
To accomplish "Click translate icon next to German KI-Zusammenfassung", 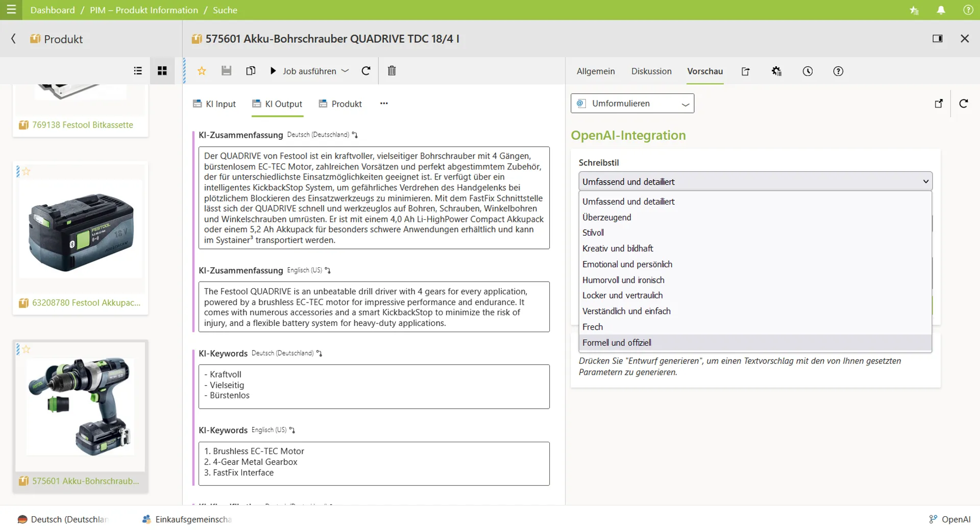I will pyautogui.click(x=355, y=135).
